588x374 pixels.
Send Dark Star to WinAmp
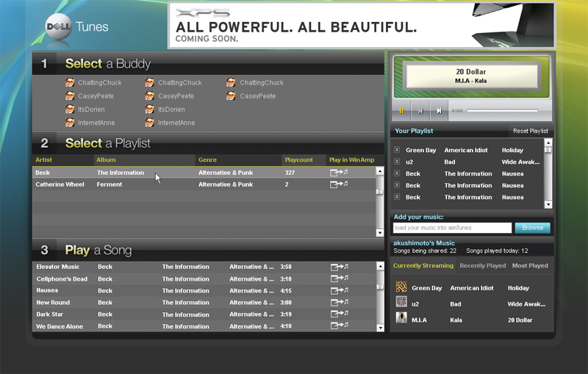point(340,314)
